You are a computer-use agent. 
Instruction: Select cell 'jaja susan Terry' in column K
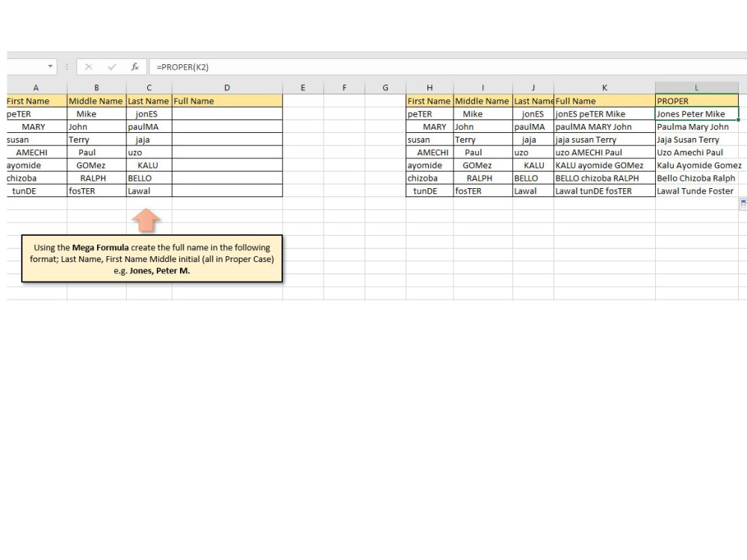point(604,140)
